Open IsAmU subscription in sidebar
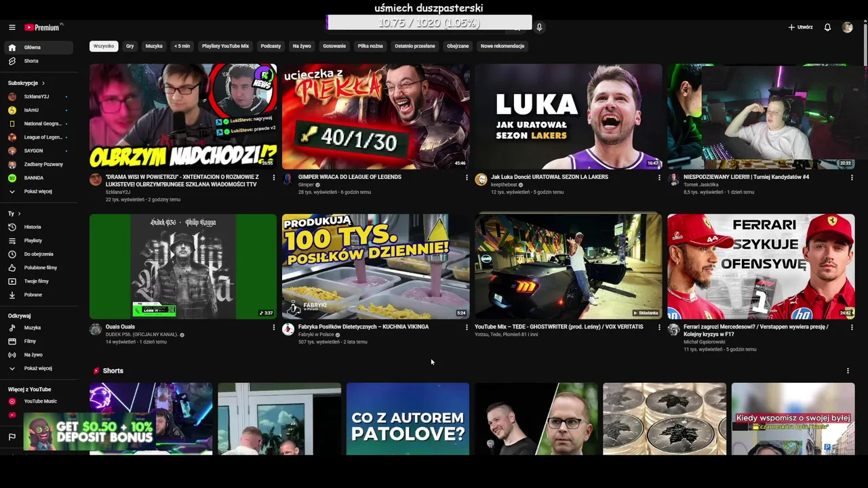Image resolution: width=868 pixels, height=488 pixels. click(38, 110)
